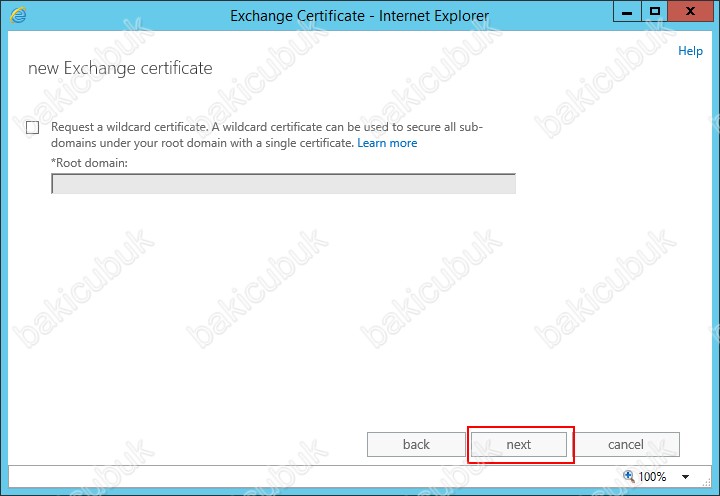Open the Learn more link
720x496 pixels.
pos(387,143)
